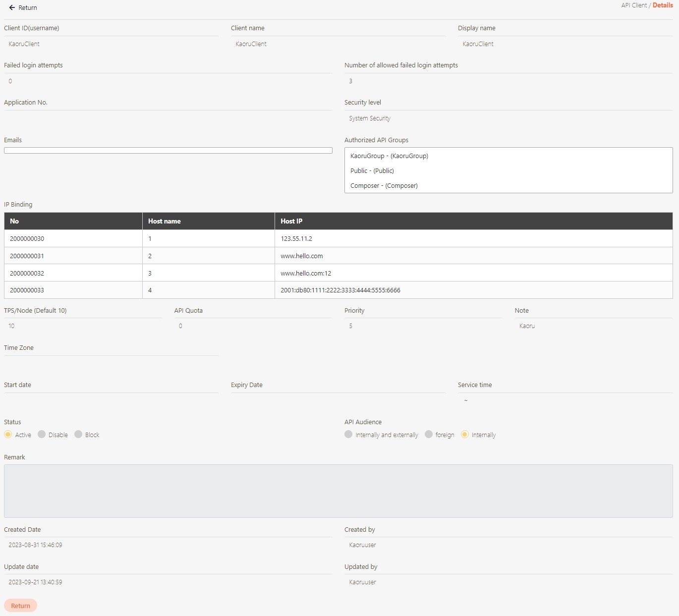This screenshot has height=616, width=679.
Task: Click the back arrow Return icon
Action: click(x=12, y=8)
